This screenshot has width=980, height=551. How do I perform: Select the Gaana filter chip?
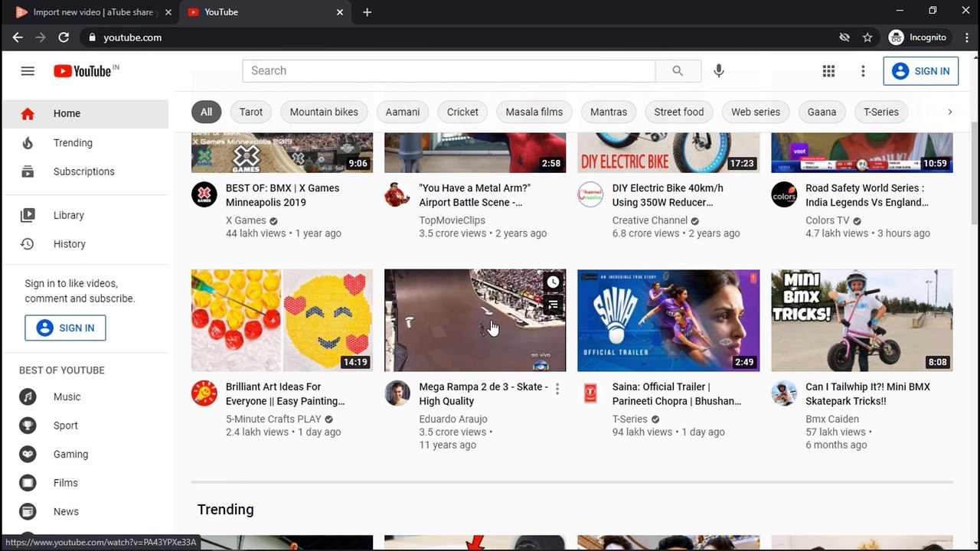[822, 112]
